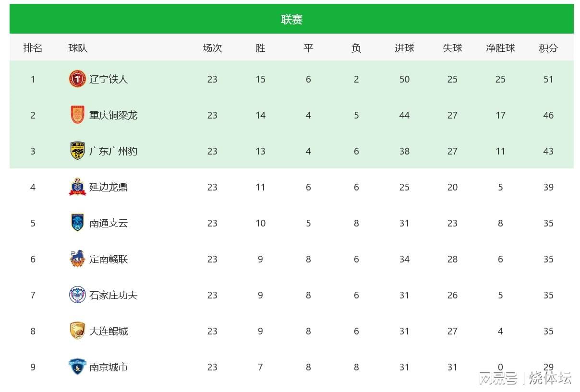This screenshot has width=580, height=392.
Task: Select the 定南赣联 team emblem
Action: tap(77, 259)
